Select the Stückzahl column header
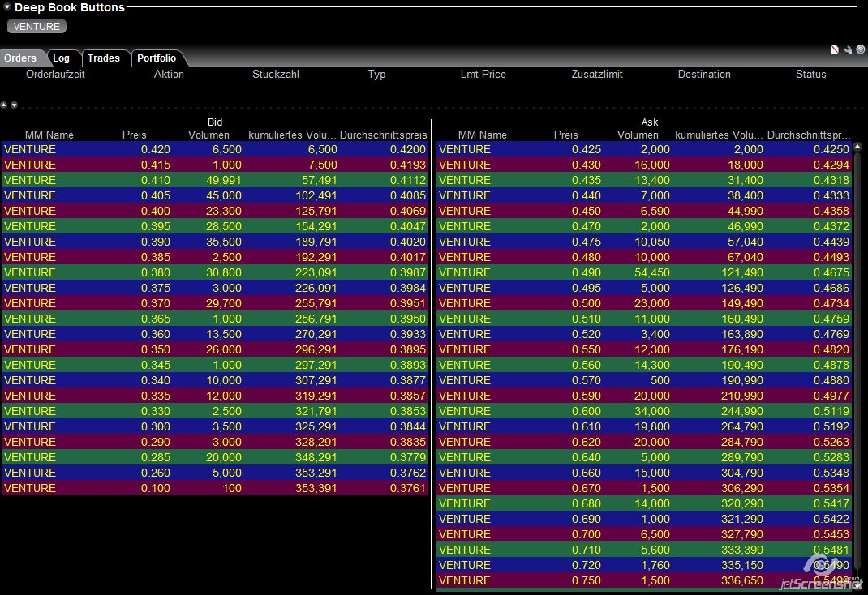Image resolution: width=868 pixels, height=595 pixels. click(276, 74)
